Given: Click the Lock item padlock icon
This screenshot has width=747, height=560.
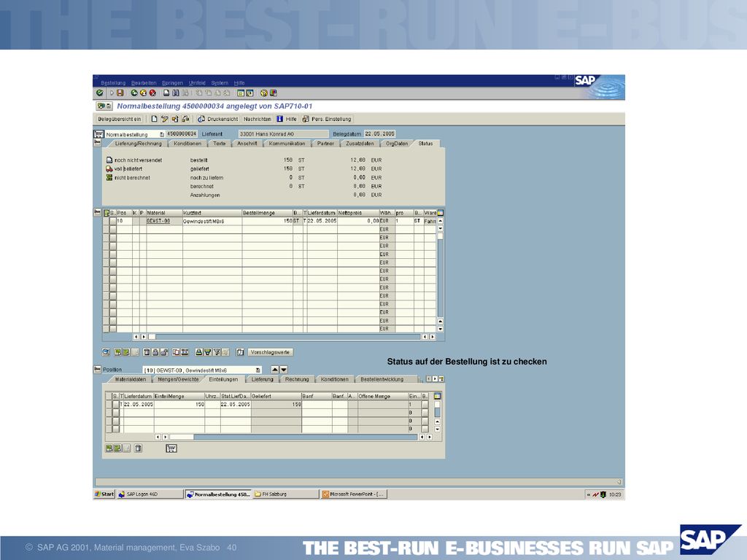Looking at the screenshot, I should pyautogui.click(x=155, y=352).
